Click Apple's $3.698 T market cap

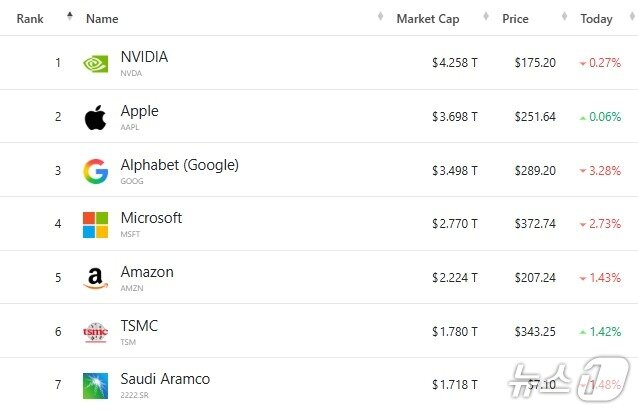pos(454,117)
